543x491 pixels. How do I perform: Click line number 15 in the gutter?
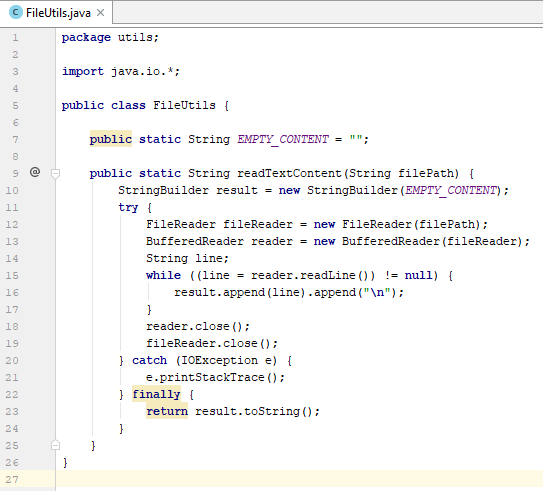pos(12,276)
